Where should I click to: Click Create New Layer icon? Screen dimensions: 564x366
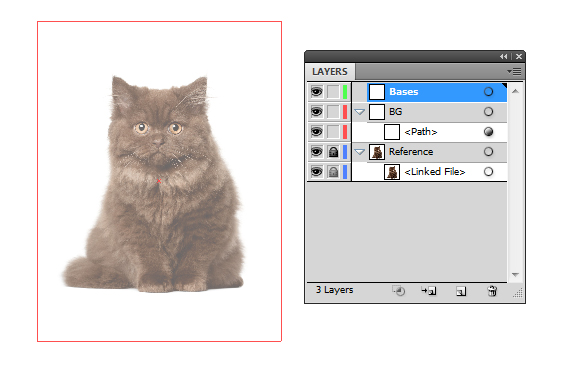(x=461, y=291)
